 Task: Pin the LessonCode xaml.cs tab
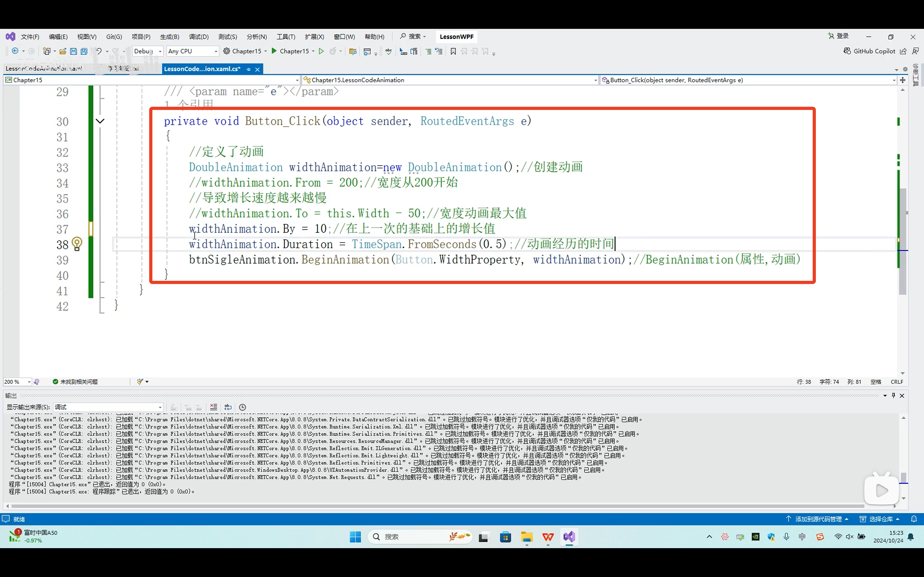click(249, 69)
